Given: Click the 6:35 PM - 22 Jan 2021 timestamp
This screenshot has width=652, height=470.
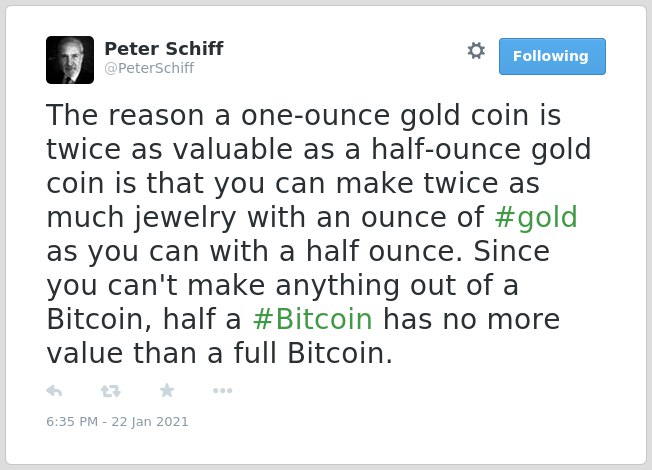Looking at the screenshot, I should click(117, 421).
